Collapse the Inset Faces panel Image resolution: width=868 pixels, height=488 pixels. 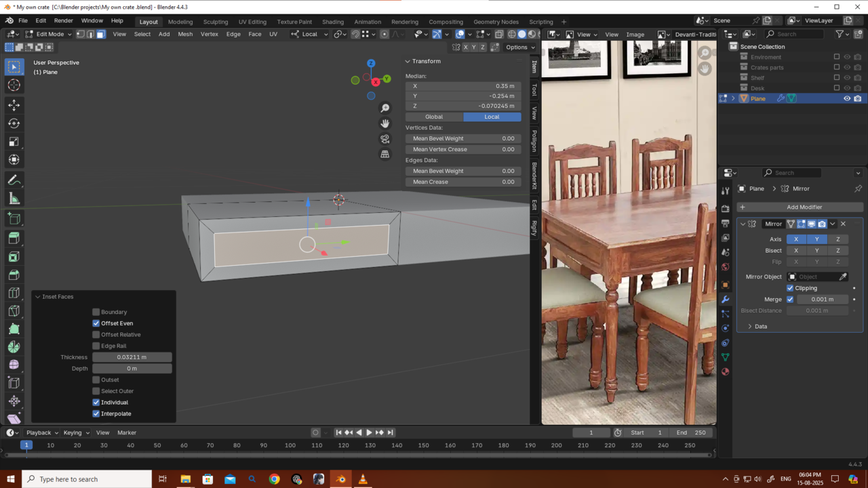[38, 297]
